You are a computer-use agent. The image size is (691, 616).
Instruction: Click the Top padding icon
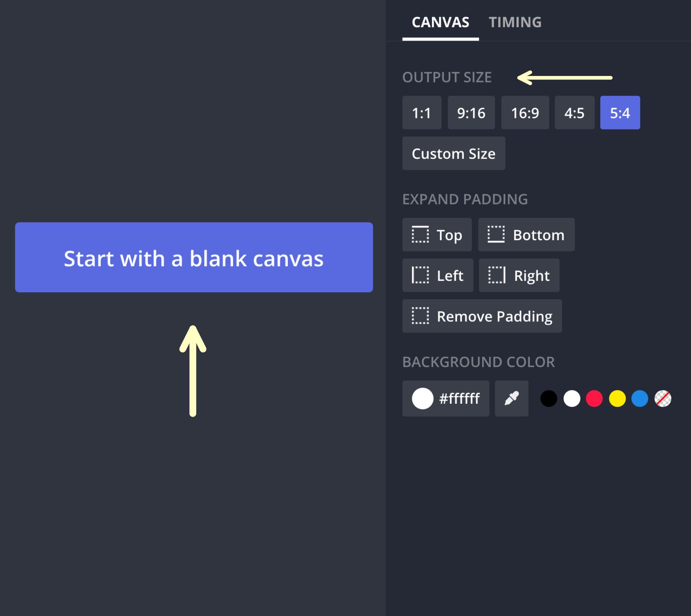(420, 235)
